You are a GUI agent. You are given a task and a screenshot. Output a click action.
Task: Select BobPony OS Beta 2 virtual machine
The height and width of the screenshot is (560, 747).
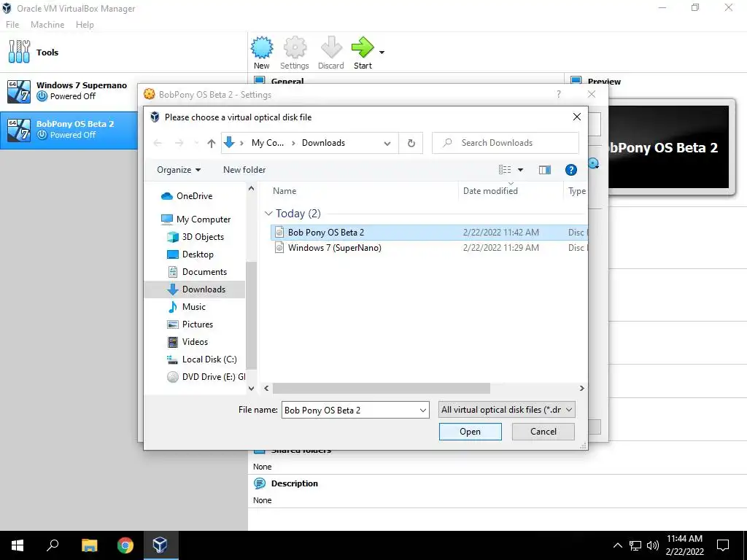[69, 130]
